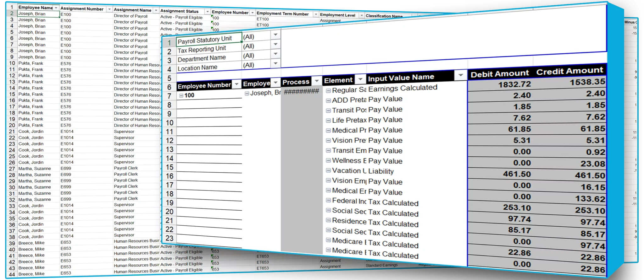
Task: Open the Payroll Statutory Unit (All) dropdown
Action: 275,35
